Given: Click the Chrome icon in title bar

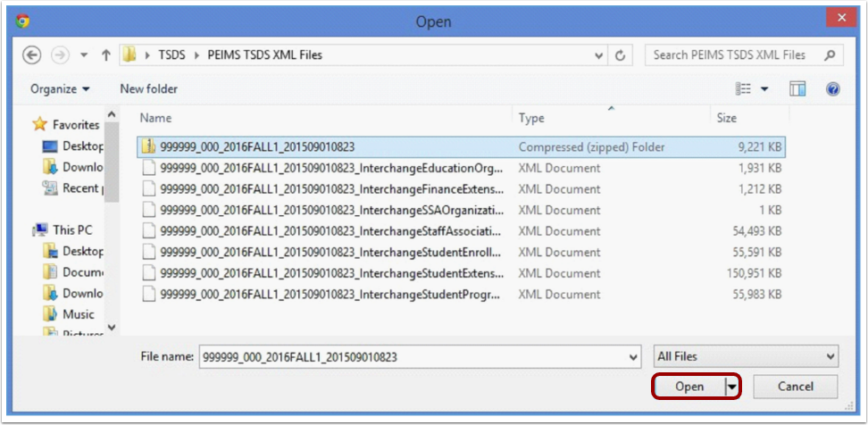Looking at the screenshot, I should (x=23, y=21).
